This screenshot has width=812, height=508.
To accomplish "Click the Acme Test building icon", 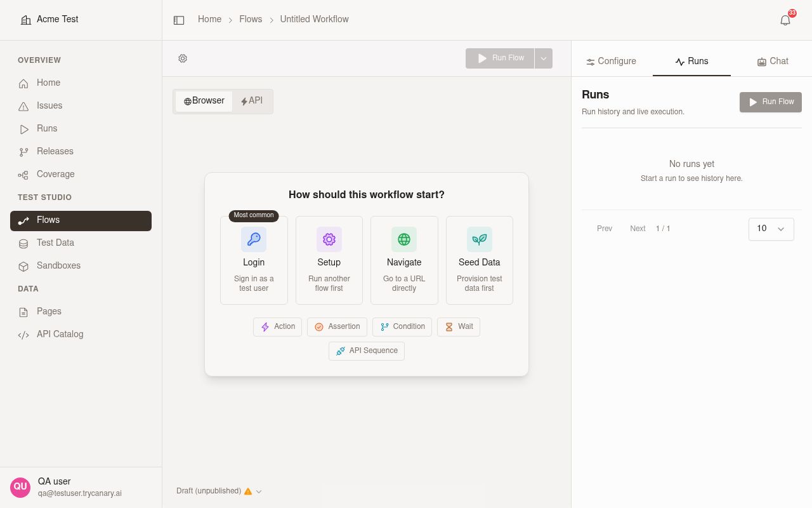I will [26, 20].
